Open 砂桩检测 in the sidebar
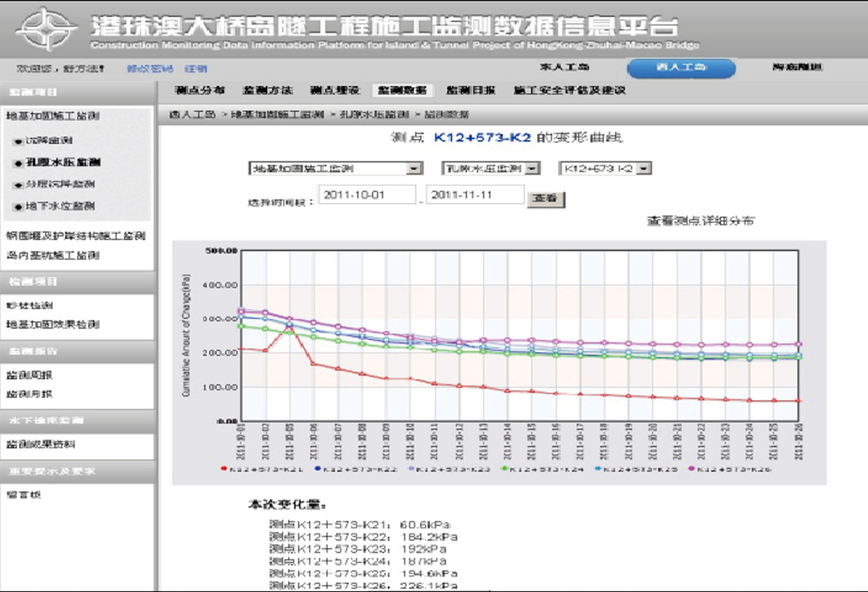Image resolution: width=868 pixels, height=592 pixels. (29, 305)
